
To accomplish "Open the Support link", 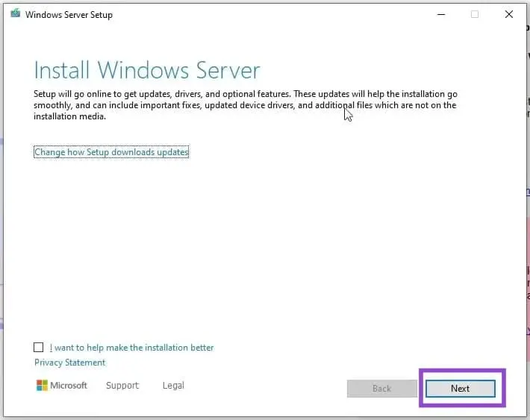I will pyautogui.click(x=122, y=386).
